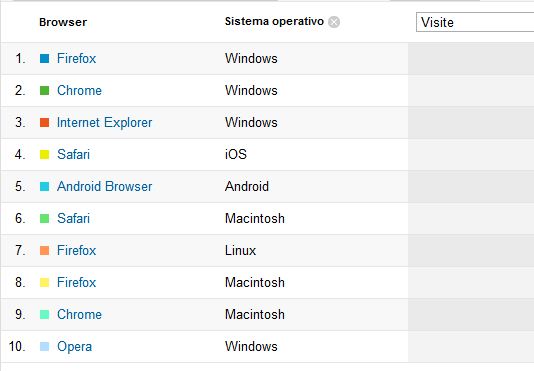Click the orange-red swatch beside Internet Explorer
534x371 pixels.
(x=45, y=122)
